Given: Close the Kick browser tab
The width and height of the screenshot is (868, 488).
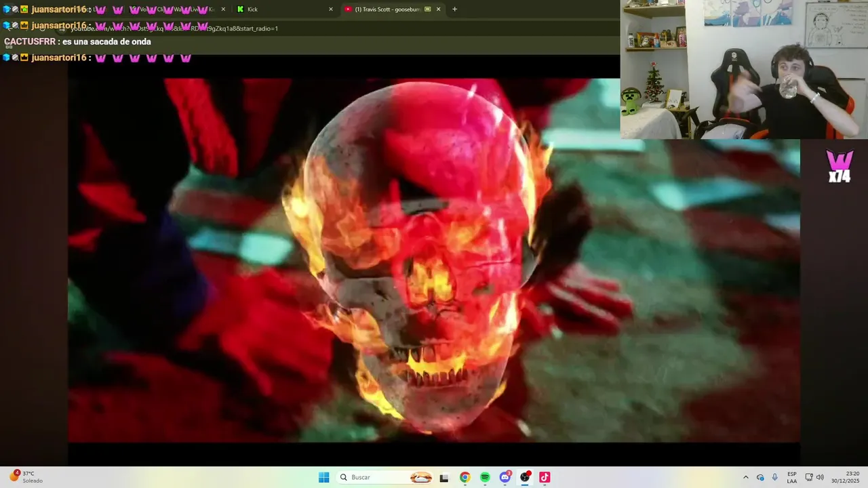Looking at the screenshot, I should coord(331,9).
